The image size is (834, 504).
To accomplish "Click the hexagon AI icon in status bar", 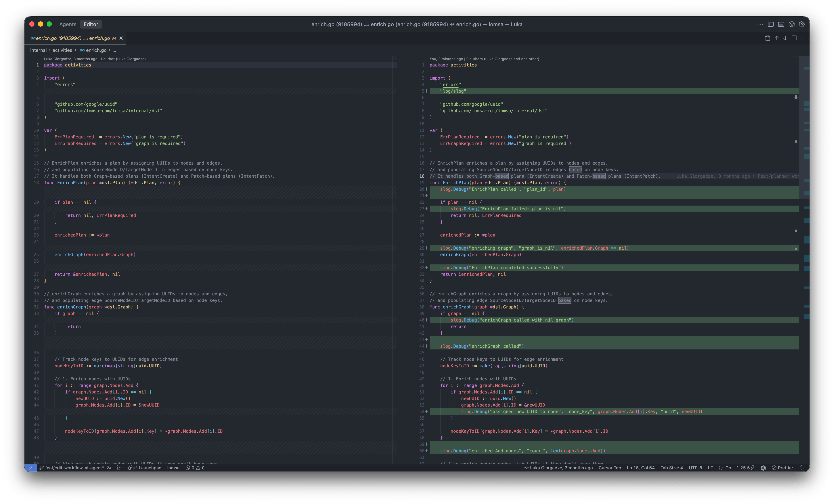I will point(763,468).
